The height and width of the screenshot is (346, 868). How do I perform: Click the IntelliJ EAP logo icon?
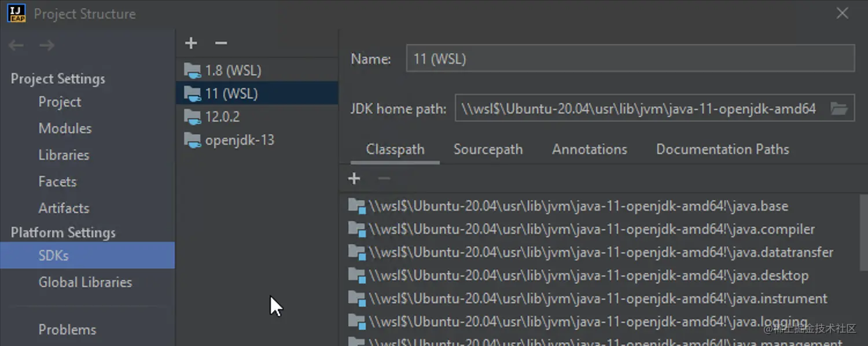(17, 14)
